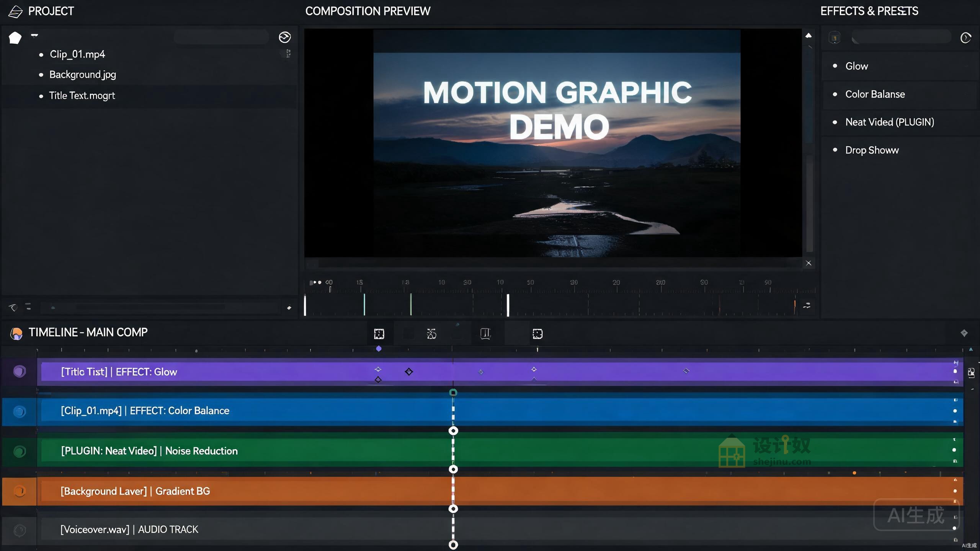Click the Project panel logo icon
The image size is (980, 551).
[x=15, y=11]
